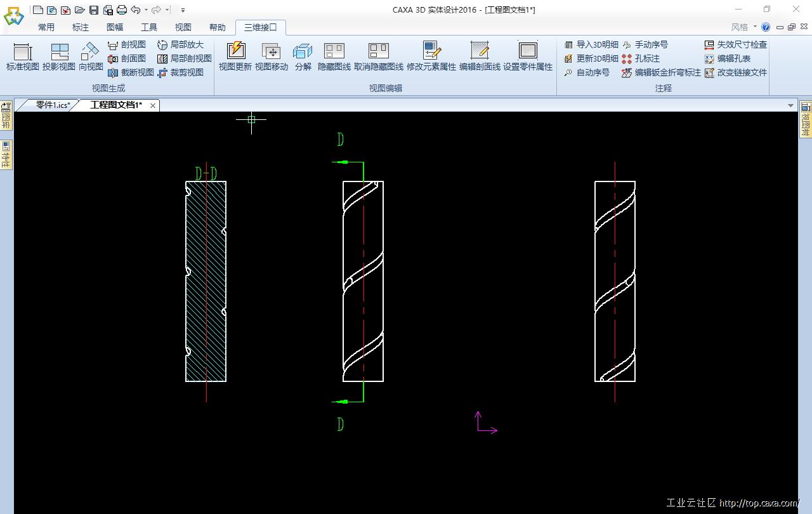Click the 裁剪视图 (Crop View) tool

pos(180,72)
